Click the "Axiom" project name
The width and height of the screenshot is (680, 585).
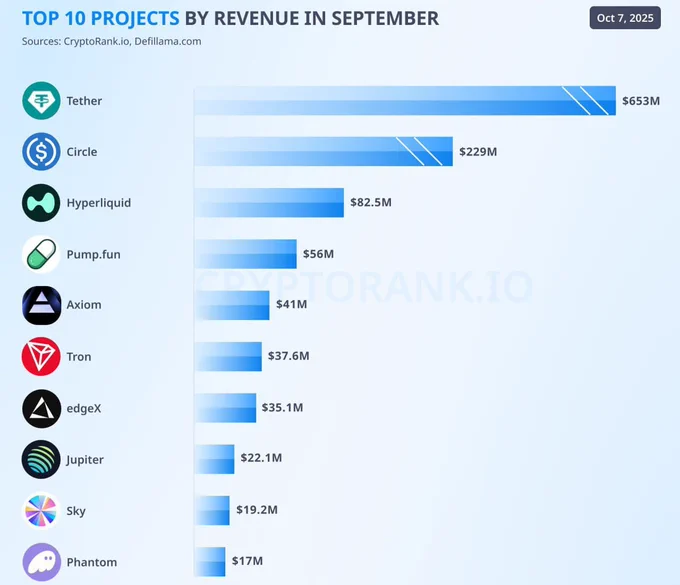pyautogui.click(x=84, y=305)
